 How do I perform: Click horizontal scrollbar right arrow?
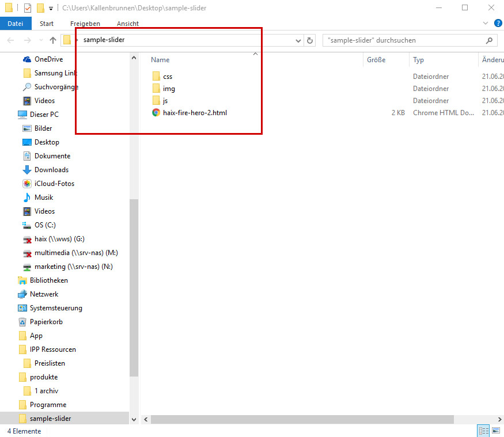pos(499,419)
